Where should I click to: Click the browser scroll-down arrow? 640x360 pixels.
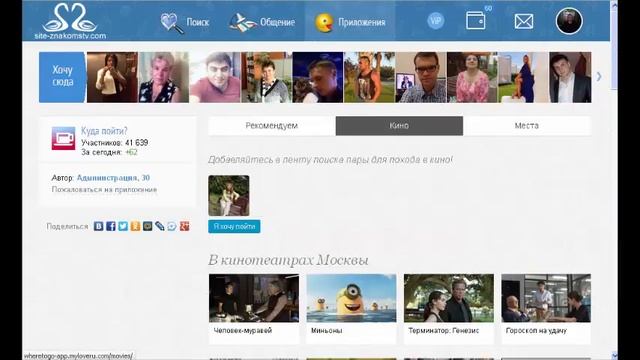point(614,355)
